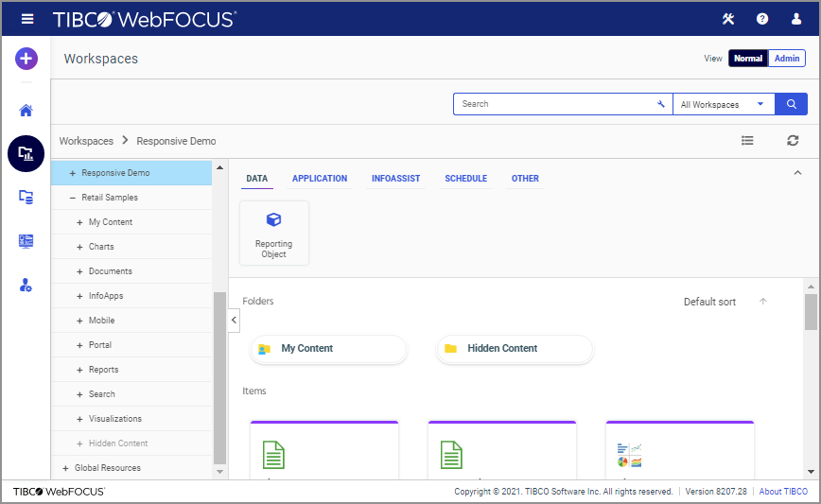The image size is (821, 504).
Task: Select Mobile in the tree
Action: pos(101,321)
